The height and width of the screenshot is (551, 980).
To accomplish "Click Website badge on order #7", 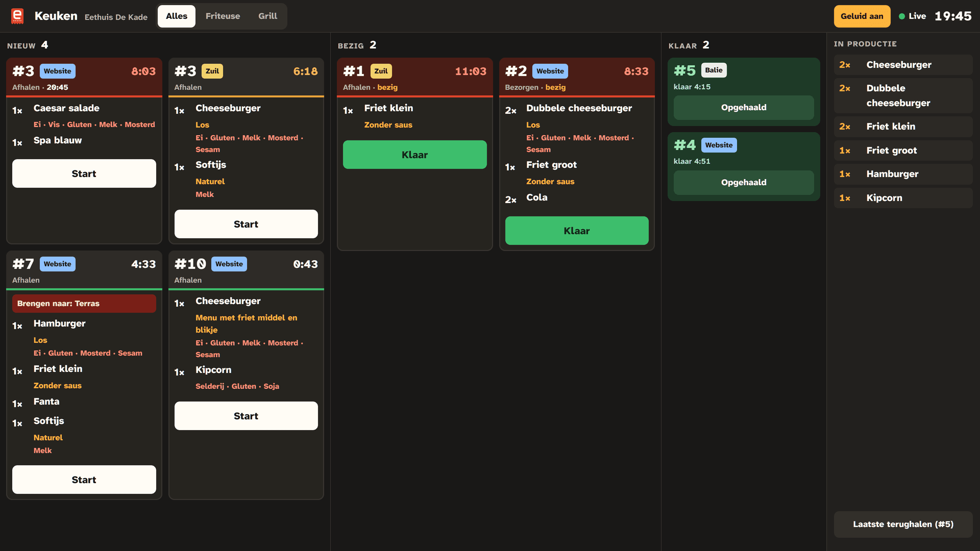I will (58, 264).
